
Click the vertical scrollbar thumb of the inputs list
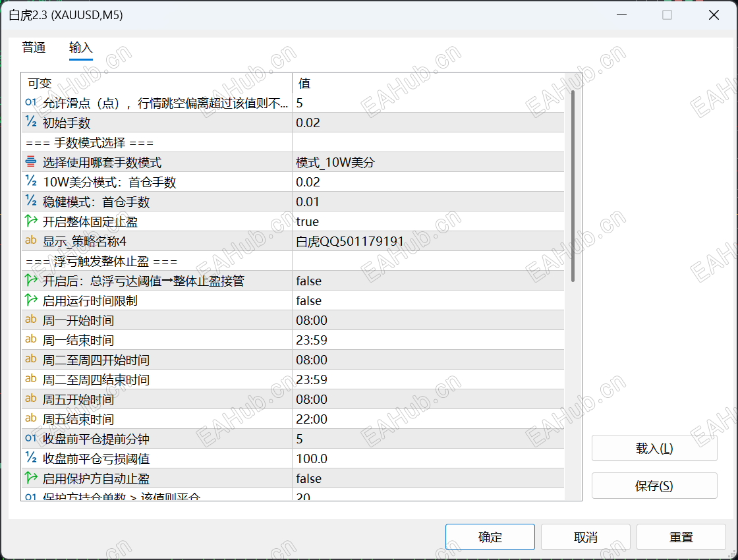pos(573,186)
